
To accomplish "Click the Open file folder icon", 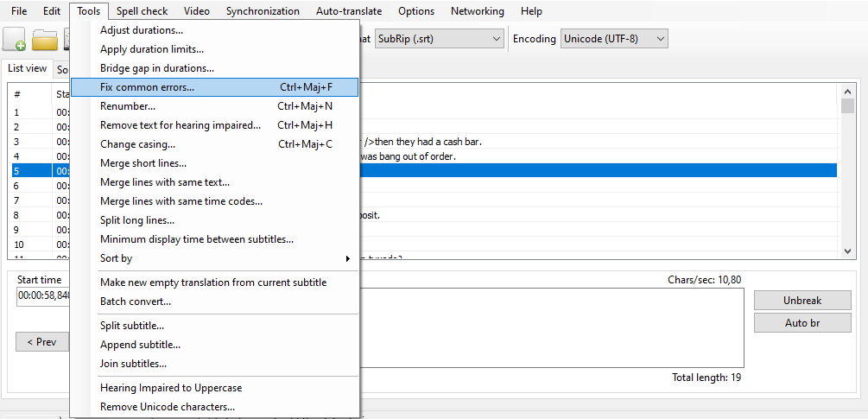I will pos(45,40).
